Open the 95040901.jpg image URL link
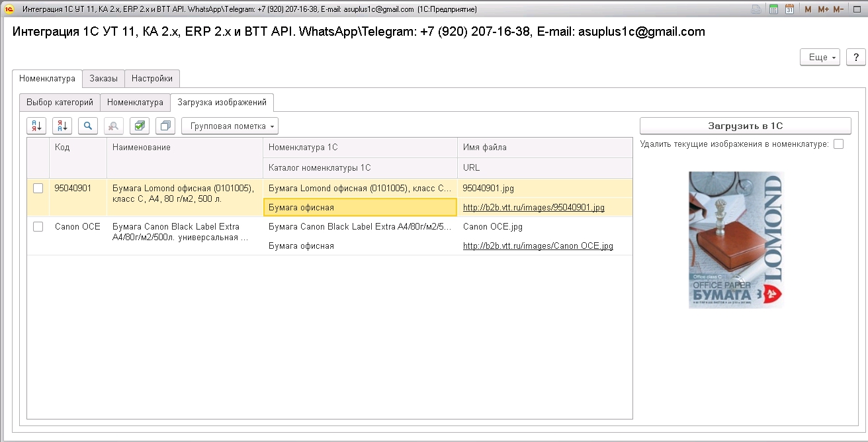This screenshot has width=868, height=442. [533, 208]
